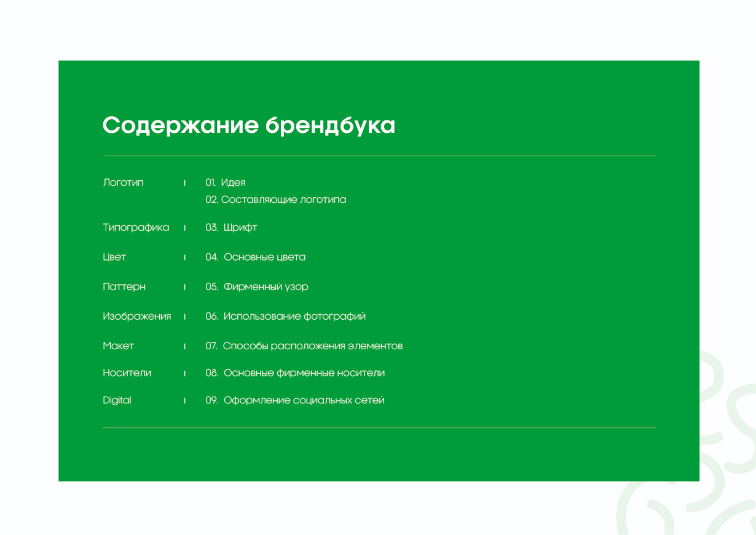
Task: Open '05. Фирменный узор' entry
Action: pyautogui.click(x=257, y=287)
